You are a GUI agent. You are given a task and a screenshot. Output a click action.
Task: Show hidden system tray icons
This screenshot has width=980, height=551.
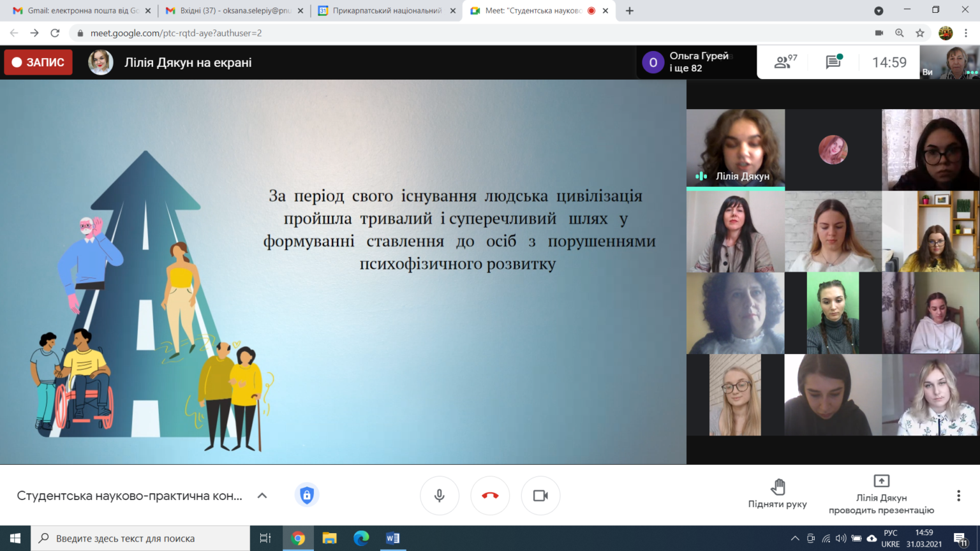(795, 538)
